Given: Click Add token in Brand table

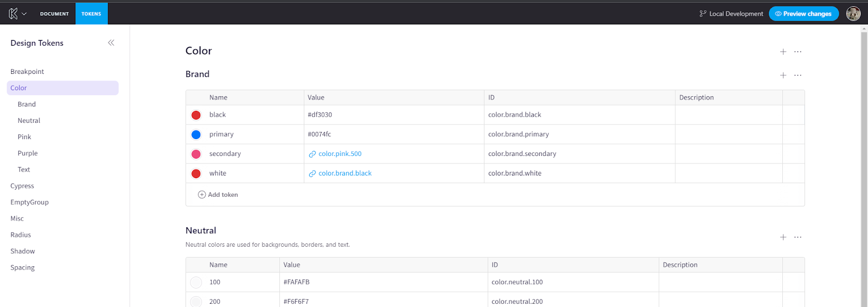Looking at the screenshot, I should pyautogui.click(x=218, y=195).
